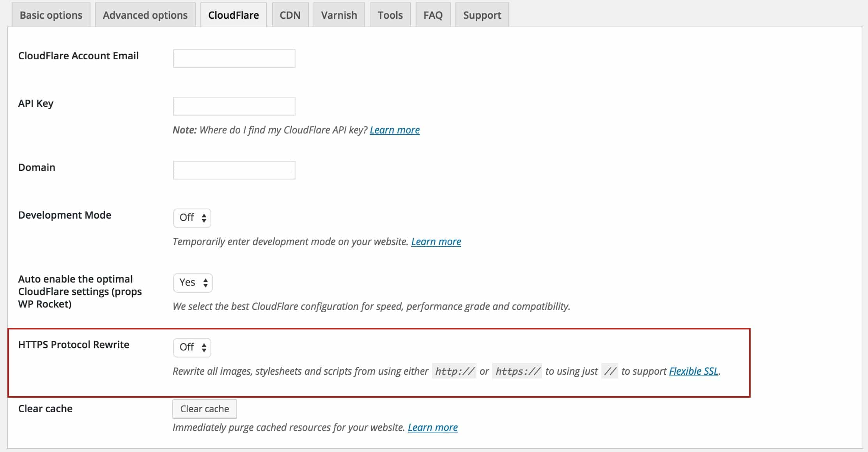
Task: Switch to the Support tab
Action: click(482, 15)
